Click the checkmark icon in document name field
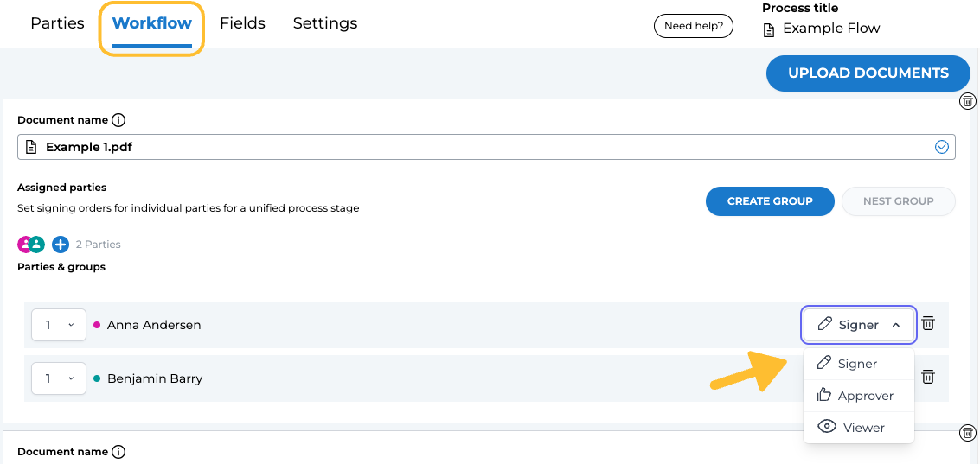Viewport: 980px width, 464px height. tap(942, 147)
